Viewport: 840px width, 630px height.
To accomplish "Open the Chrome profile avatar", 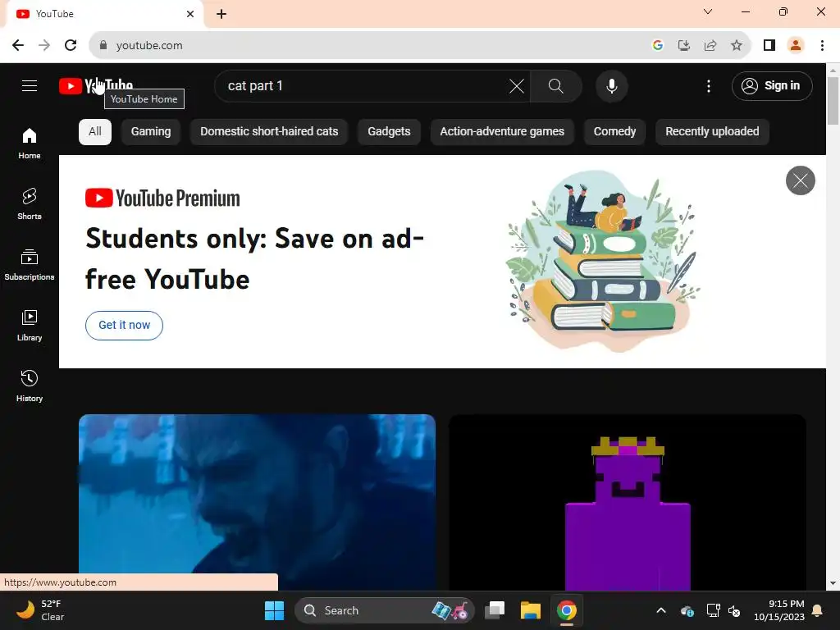I will pos(796,46).
